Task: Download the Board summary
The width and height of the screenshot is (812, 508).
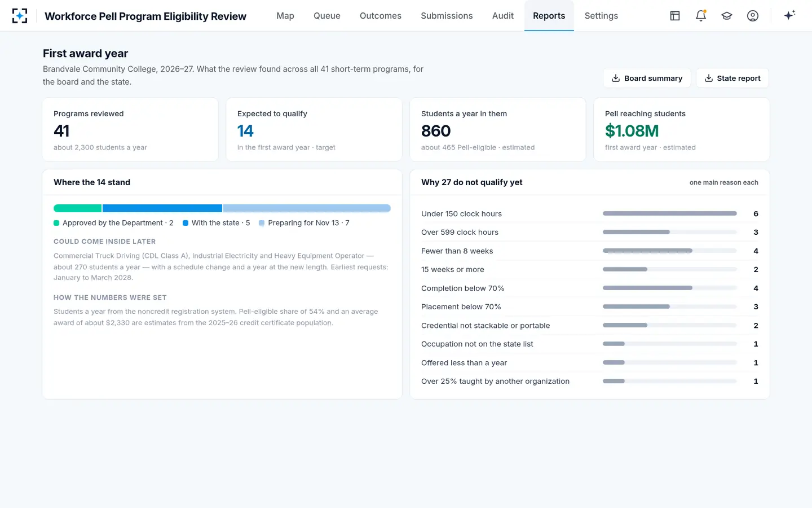Action: coord(647,78)
